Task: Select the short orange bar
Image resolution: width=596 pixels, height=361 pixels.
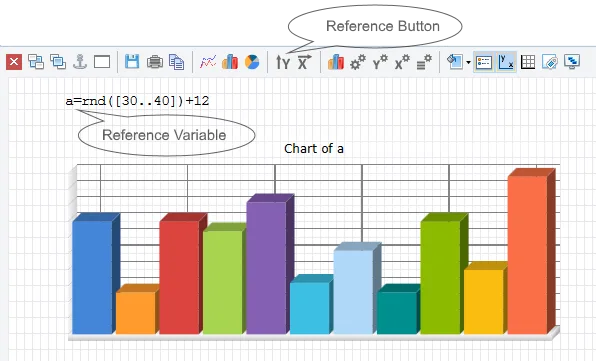Action: (136, 313)
